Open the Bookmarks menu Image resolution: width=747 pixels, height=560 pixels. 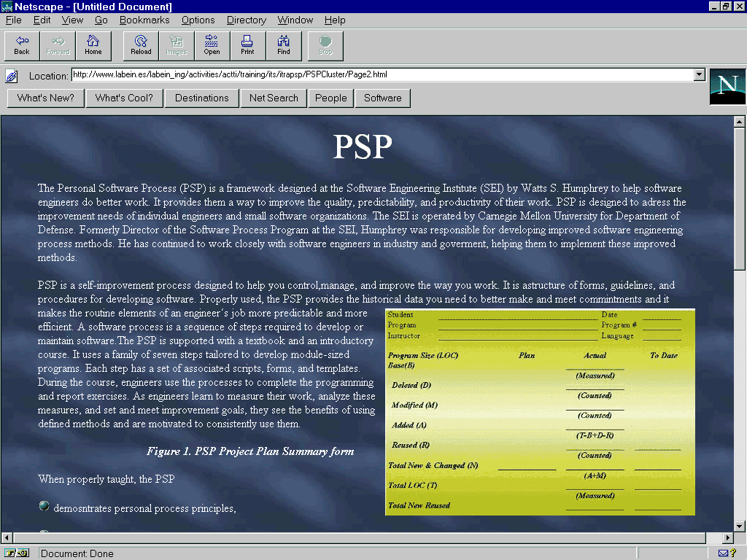pyautogui.click(x=144, y=20)
